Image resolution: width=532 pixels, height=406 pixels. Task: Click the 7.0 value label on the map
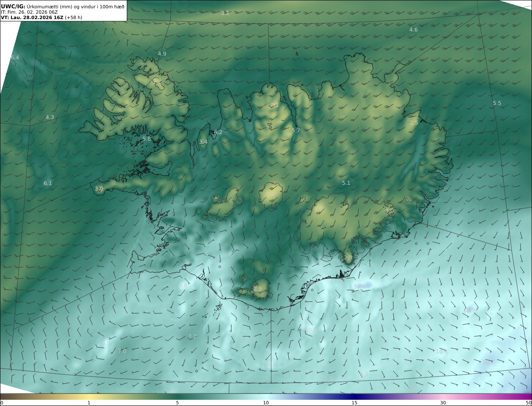[122, 351]
